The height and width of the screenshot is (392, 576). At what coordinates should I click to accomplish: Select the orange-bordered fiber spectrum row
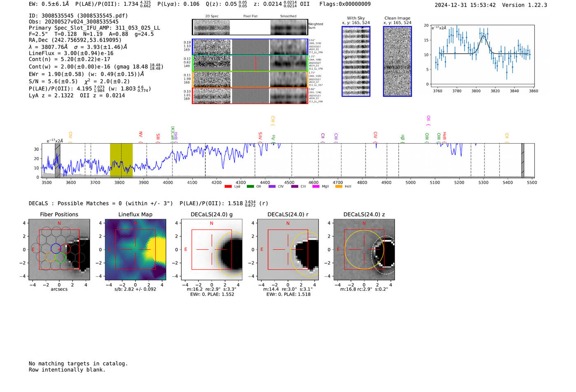250,79
